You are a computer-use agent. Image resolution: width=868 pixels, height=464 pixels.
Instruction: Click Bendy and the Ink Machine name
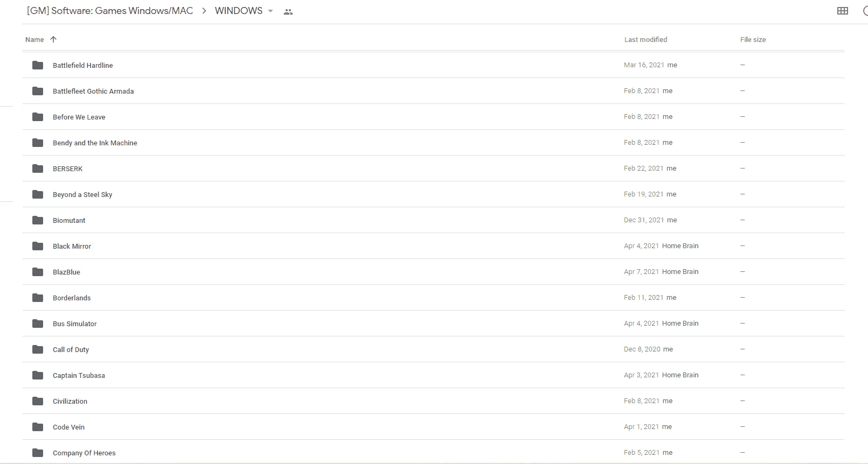point(95,143)
